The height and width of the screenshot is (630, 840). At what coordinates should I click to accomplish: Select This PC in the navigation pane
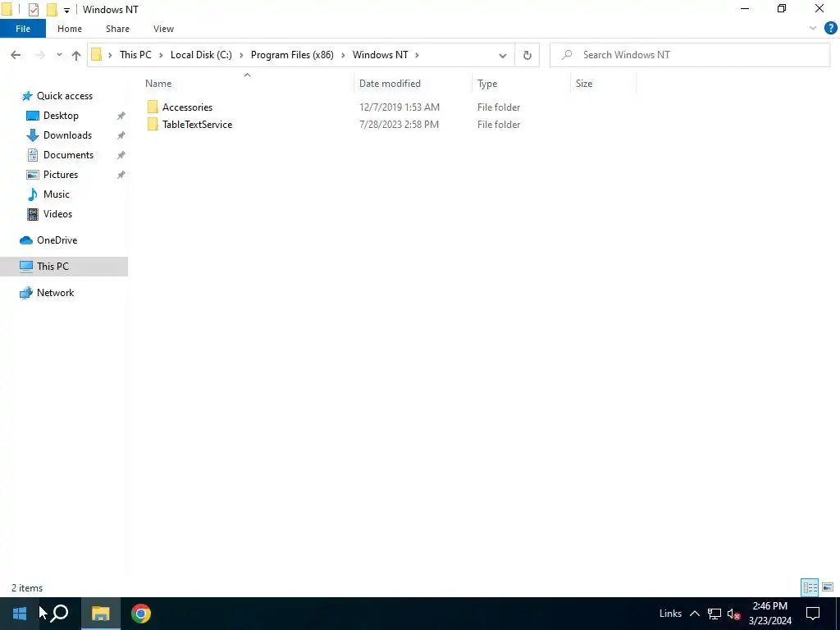coord(64,267)
